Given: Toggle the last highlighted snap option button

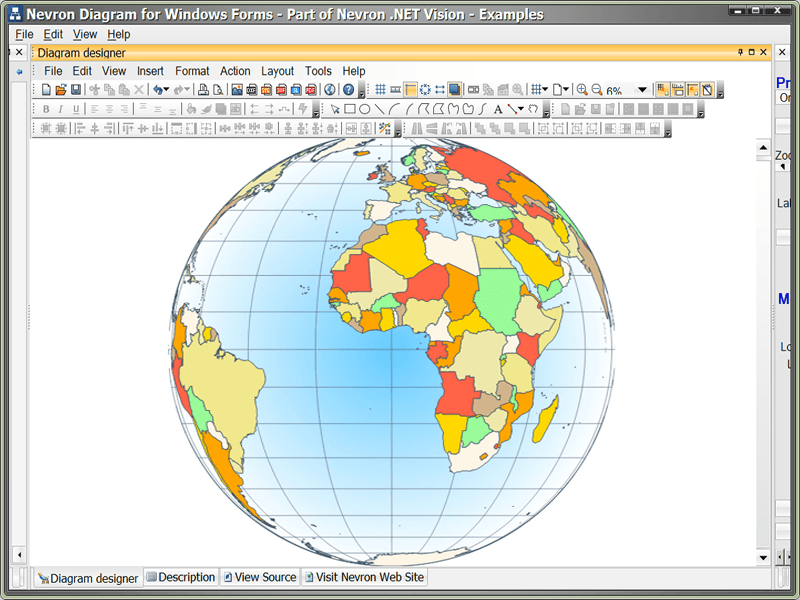Looking at the screenshot, I should (x=707, y=90).
